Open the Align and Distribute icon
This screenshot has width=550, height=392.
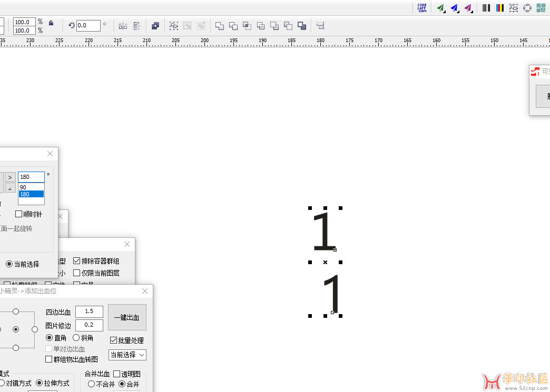click(320, 26)
